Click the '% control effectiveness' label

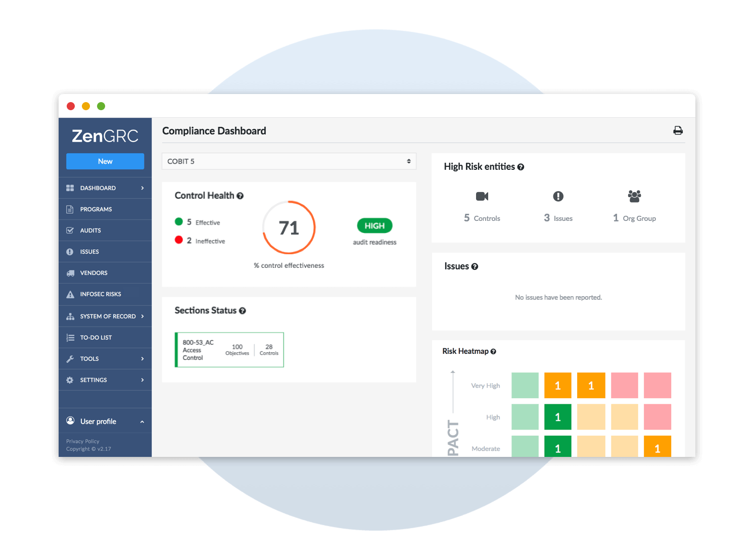(x=289, y=265)
